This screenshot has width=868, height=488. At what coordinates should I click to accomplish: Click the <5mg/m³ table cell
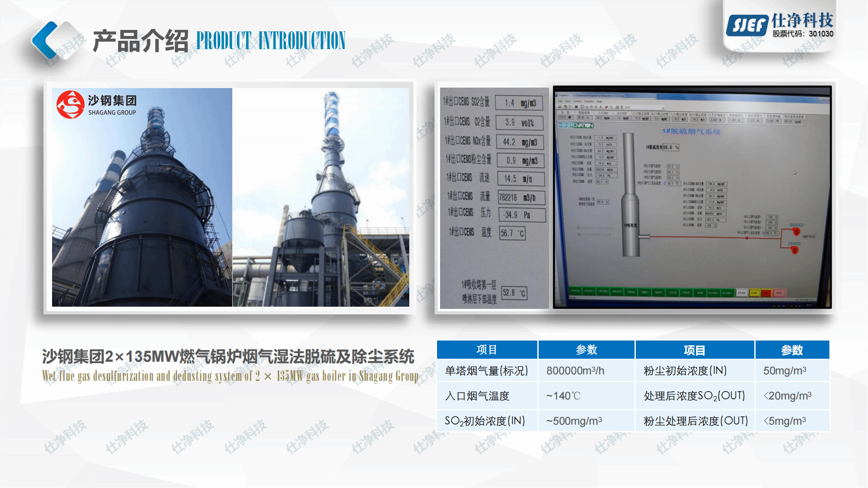(x=792, y=421)
